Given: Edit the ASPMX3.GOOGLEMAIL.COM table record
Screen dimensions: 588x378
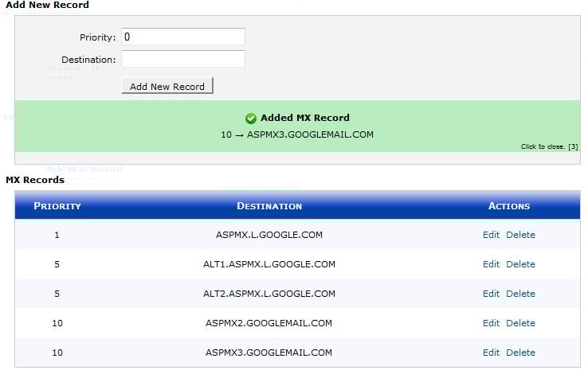Looking at the screenshot, I should [x=491, y=353].
